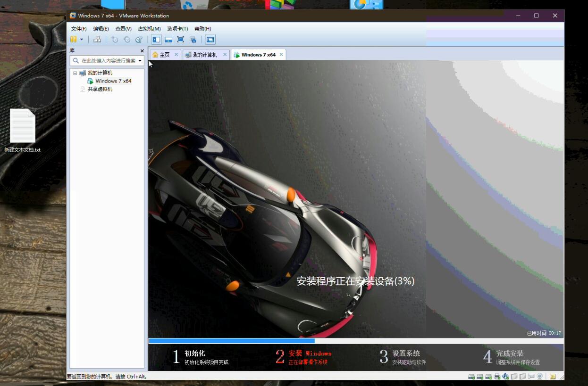Select Windows 7 x64 in the library

tap(113, 81)
